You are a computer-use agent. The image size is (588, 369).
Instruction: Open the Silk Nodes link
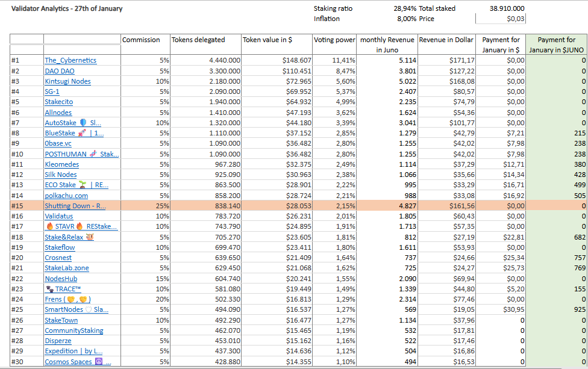point(61,175)
